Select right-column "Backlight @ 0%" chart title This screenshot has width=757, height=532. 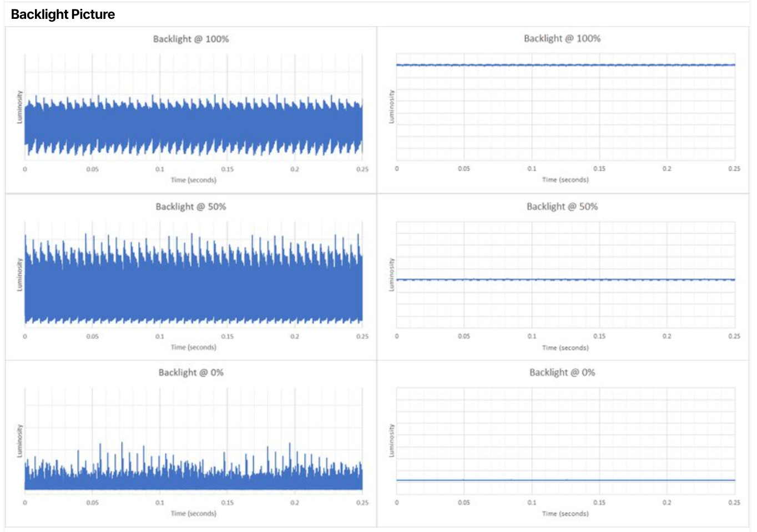[x=562, y=372]
